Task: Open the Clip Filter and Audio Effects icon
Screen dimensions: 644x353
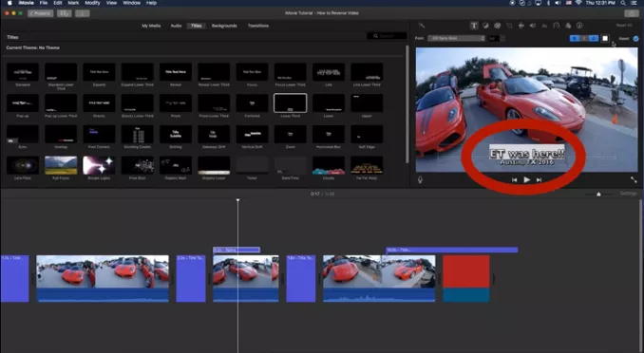Action: coord(568,26)
